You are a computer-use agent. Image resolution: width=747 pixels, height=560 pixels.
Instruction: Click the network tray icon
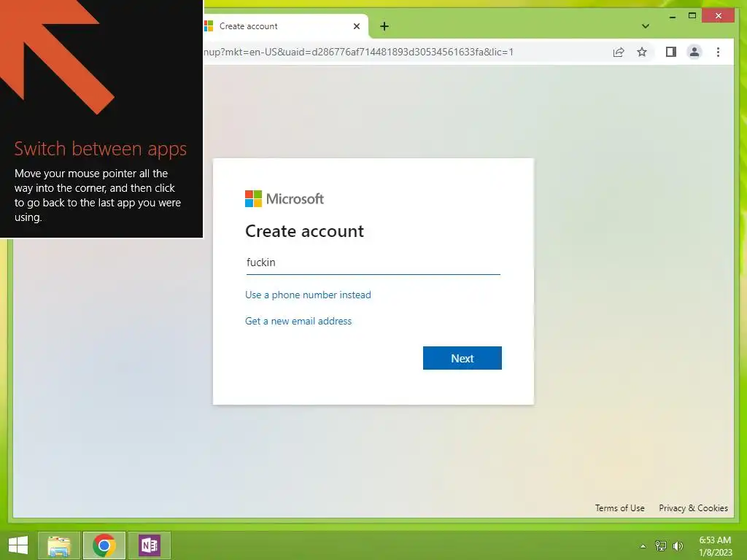(660, 545)
